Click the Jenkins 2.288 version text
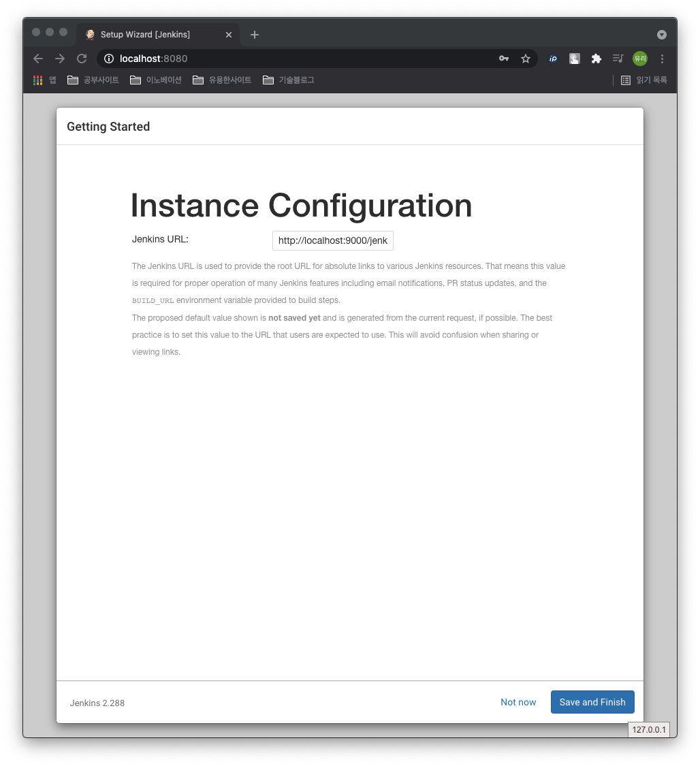The height and width of the screenshot is (766, 700). [97, 703]
